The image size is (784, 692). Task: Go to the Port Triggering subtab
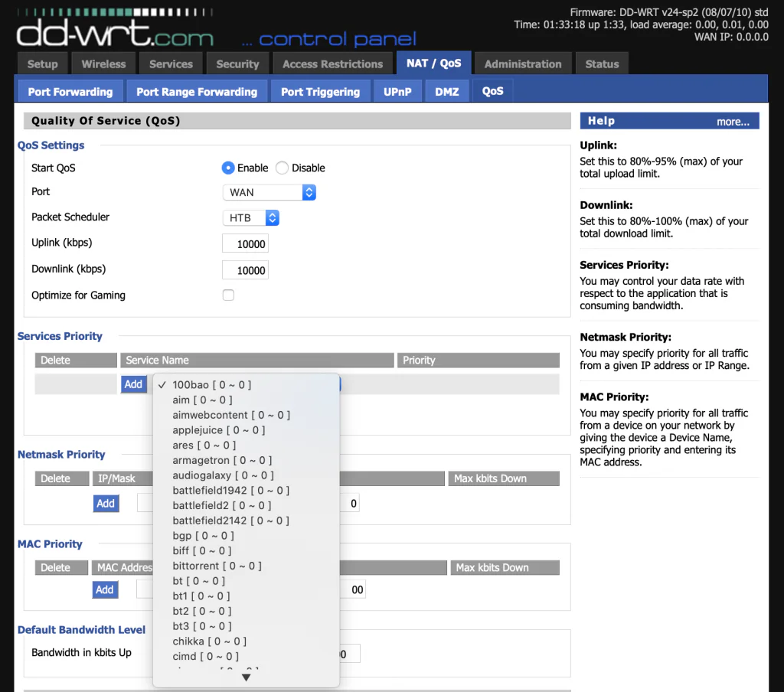pos(321,92)
